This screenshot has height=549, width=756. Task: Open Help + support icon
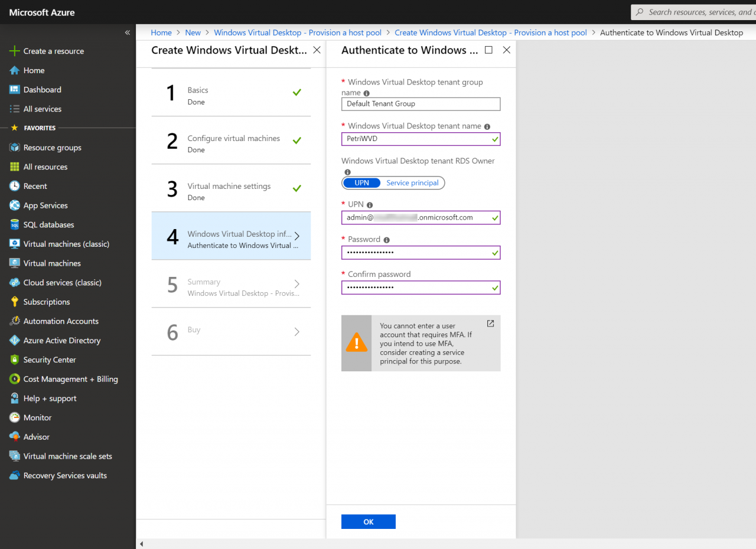[x=14, y=398]
